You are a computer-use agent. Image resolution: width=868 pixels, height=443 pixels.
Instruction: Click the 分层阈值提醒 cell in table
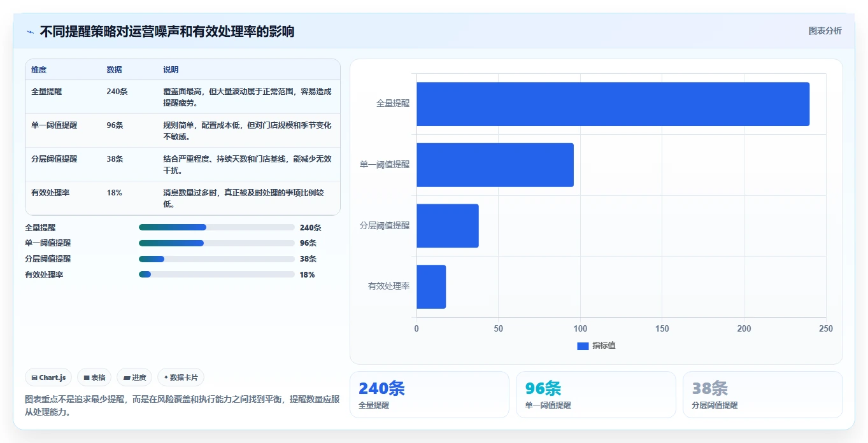54,159
